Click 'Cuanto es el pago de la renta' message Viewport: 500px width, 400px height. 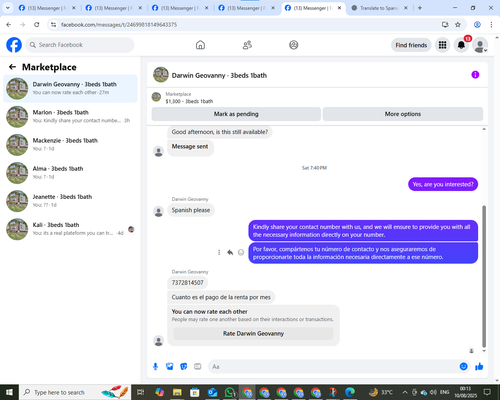pyautogui.click(x=221, y=297)
